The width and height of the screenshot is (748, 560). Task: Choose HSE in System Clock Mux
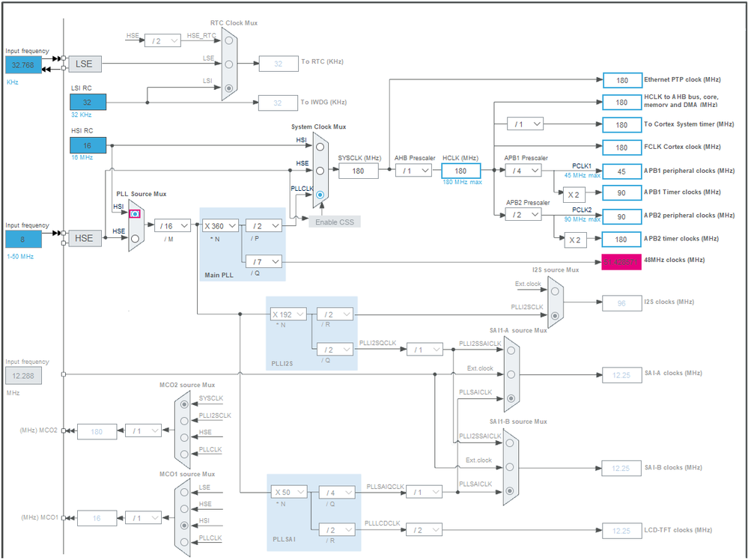coord(320,171)
